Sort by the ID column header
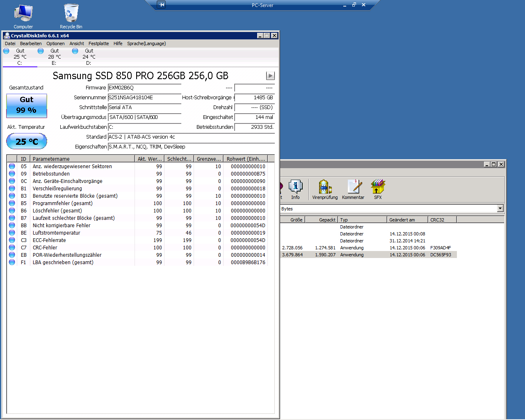Image resolution: width=525 pixels, height=420 pixels. pos(23,159)
